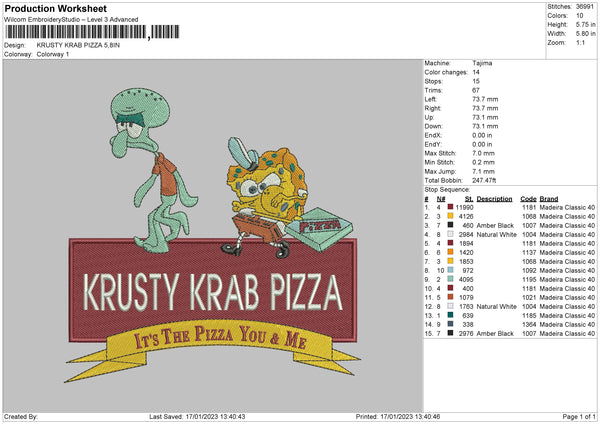Viewport: 600px width, 424px height.
Task: Pick the orange swatch in stop row 6
Action: tap(450, 252)
